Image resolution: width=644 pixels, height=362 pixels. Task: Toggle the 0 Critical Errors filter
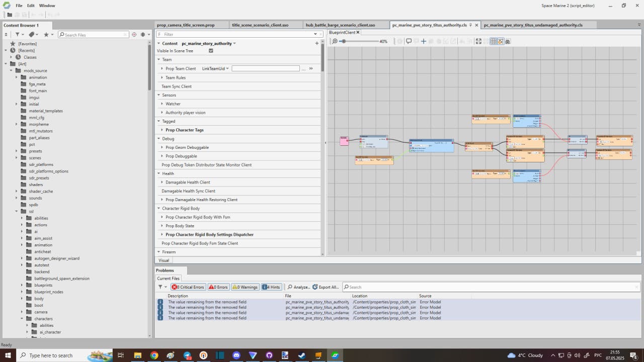tap(188, 287)
